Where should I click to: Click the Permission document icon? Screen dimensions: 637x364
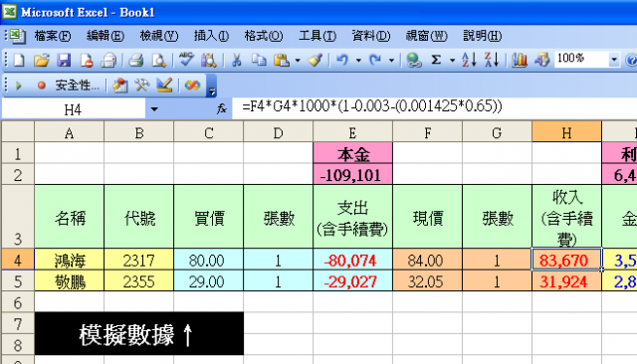[x=87, y=60]
